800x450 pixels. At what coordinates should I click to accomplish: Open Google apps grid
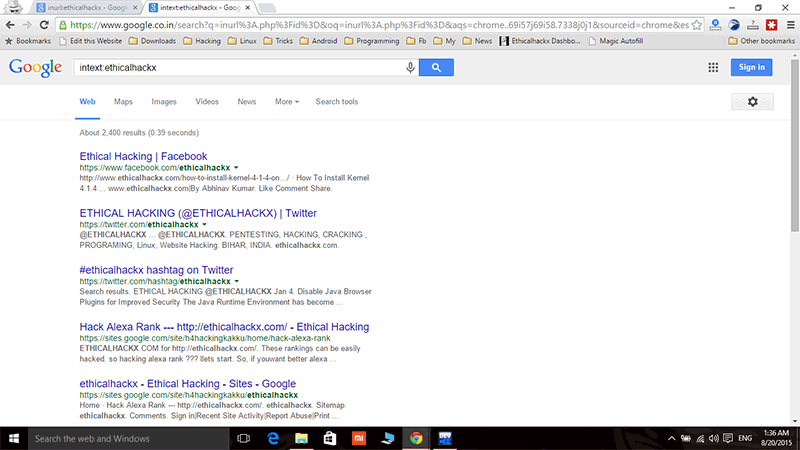pyautogui.click(x=713, y=67)
